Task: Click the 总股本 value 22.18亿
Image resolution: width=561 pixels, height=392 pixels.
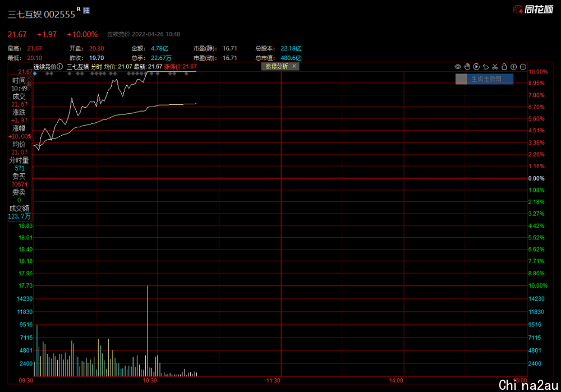Action: coord(291,48)
